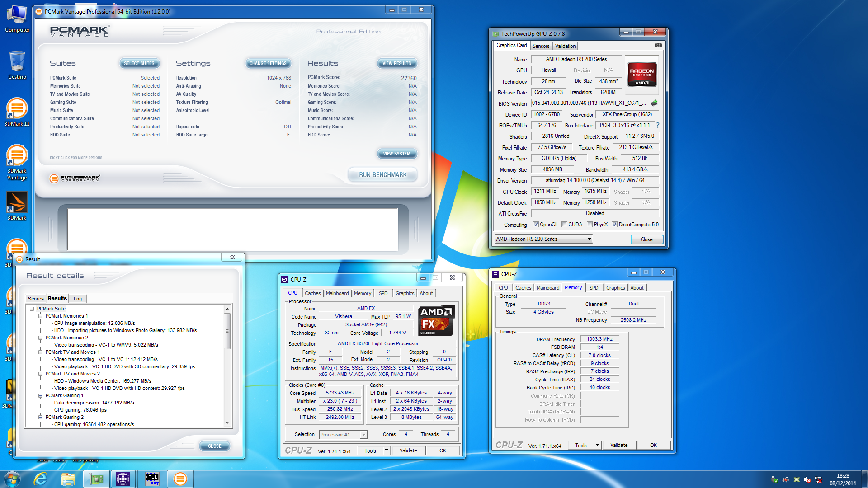Click the SELECT SUITES button

click(139, 64)
